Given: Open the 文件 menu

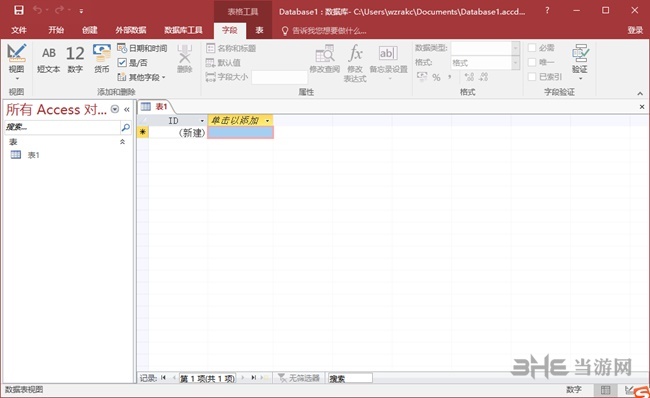Looking at the screenshot, I should (x=19, y=30).
